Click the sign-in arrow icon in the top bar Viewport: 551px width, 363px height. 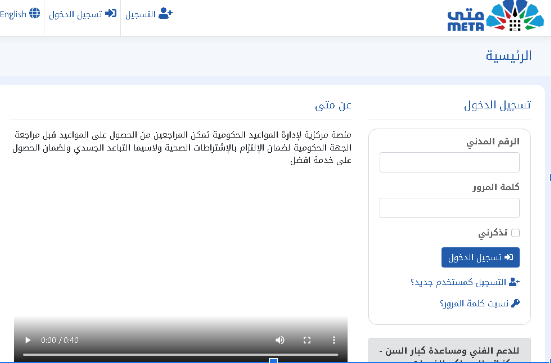[111, 13]
